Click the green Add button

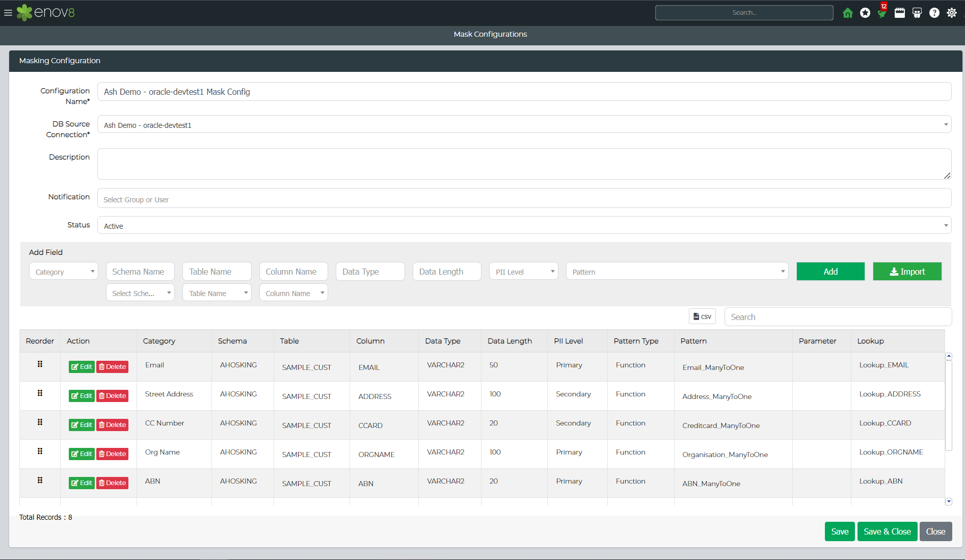[x=830, y=272]
